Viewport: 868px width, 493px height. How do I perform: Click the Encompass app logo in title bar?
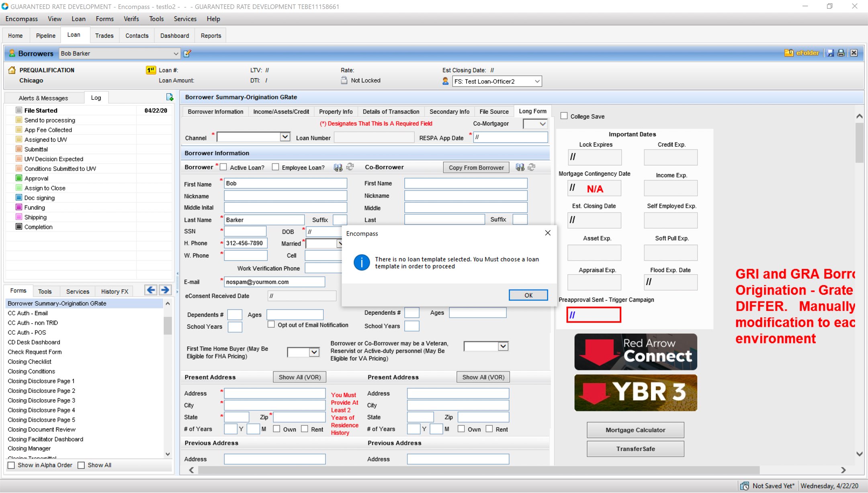5,6
